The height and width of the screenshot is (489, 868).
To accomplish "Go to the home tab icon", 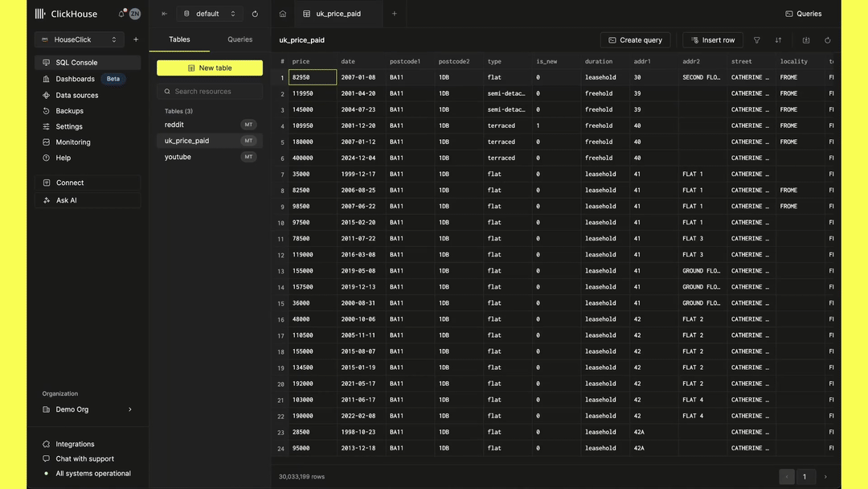I will (x=283, y=14).
